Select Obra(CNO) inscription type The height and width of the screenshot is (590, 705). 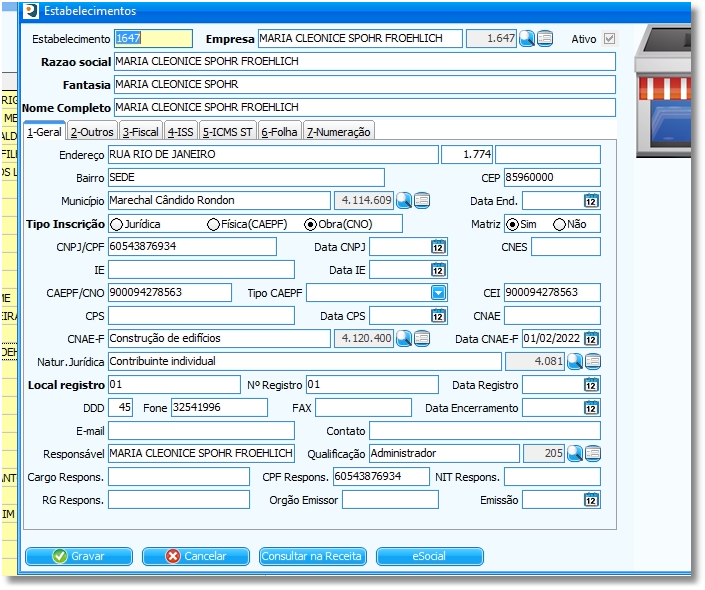(310, 224)
